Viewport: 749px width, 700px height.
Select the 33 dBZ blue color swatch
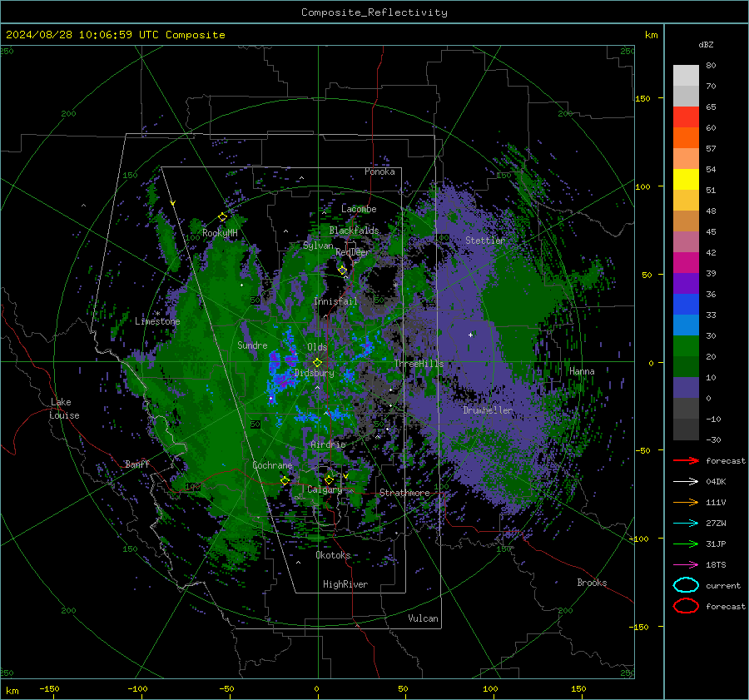coord(686,305)
